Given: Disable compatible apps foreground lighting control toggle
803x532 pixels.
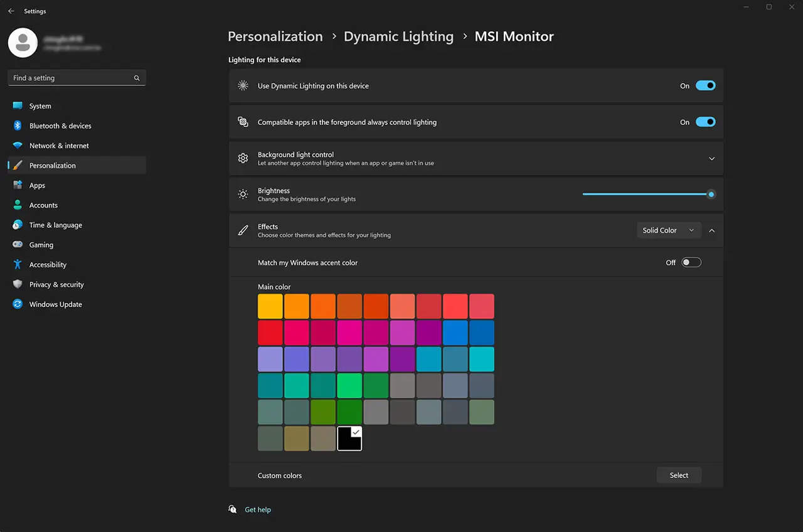Looking at the screenshot, I should pyautogui.click(x=705, y=122).
